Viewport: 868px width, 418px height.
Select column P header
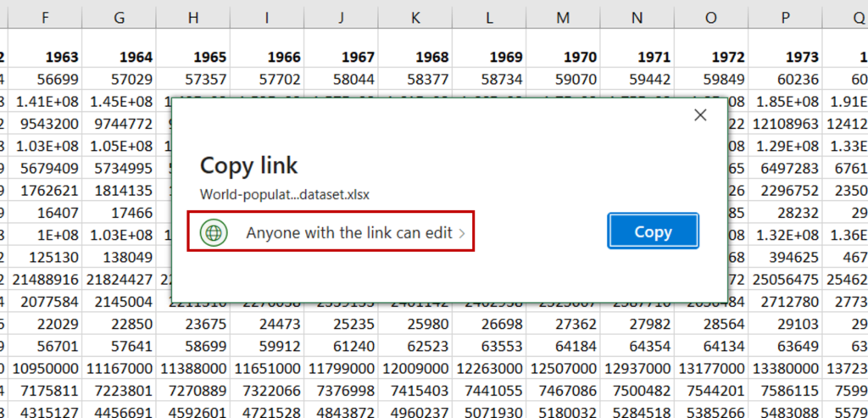786,19
